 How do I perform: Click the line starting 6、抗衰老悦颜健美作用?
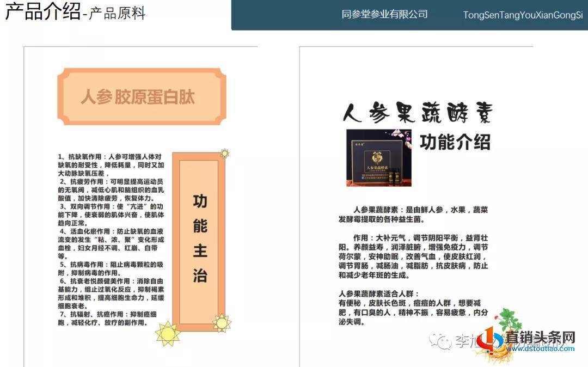(112, 281)
